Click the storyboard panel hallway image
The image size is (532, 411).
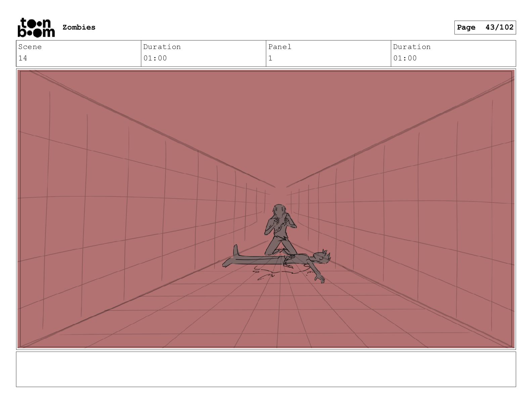point(266,209)
